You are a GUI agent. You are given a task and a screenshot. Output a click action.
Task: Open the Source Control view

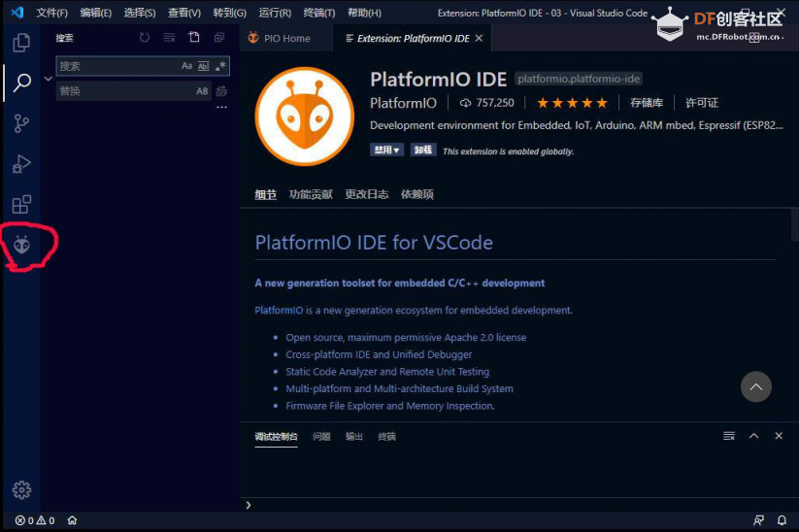pyautogui.click(x=21, y=123)
